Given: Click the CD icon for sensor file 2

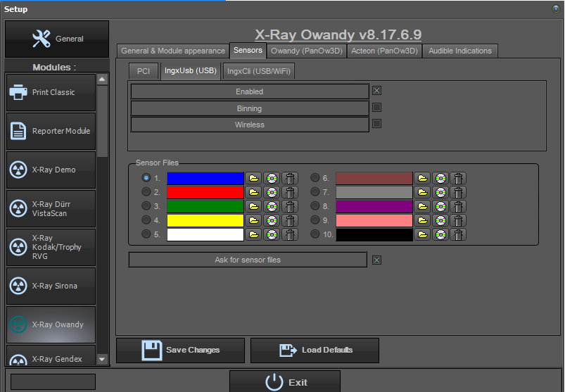Looking at the screenshot, I should (272, 192).
